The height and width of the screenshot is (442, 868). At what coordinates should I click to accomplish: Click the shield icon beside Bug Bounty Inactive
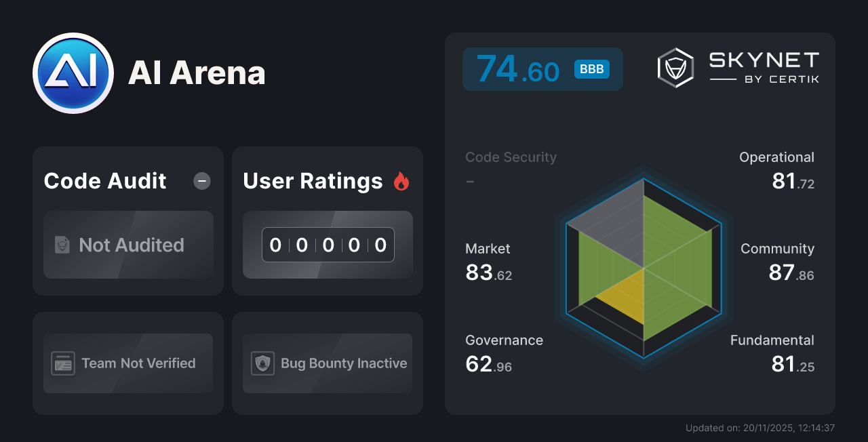click(263, 363)
